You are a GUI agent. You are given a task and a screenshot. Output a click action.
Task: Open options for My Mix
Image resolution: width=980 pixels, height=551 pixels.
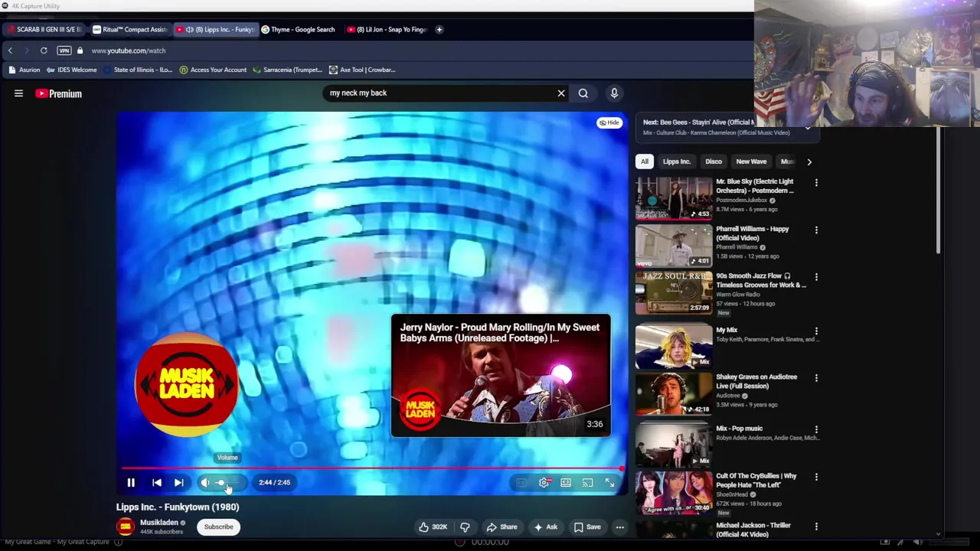pos(816,331)
